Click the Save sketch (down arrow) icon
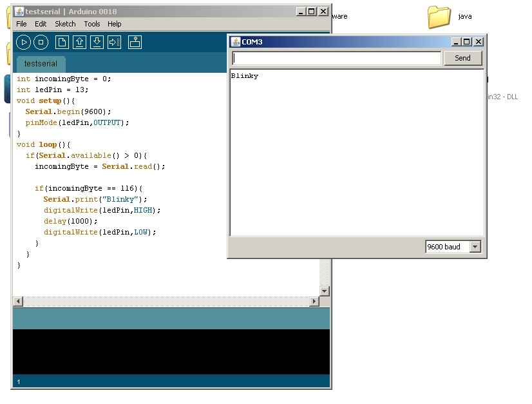Image resolution: width=532 pixels, height=404 pixels. coord(97,43)
